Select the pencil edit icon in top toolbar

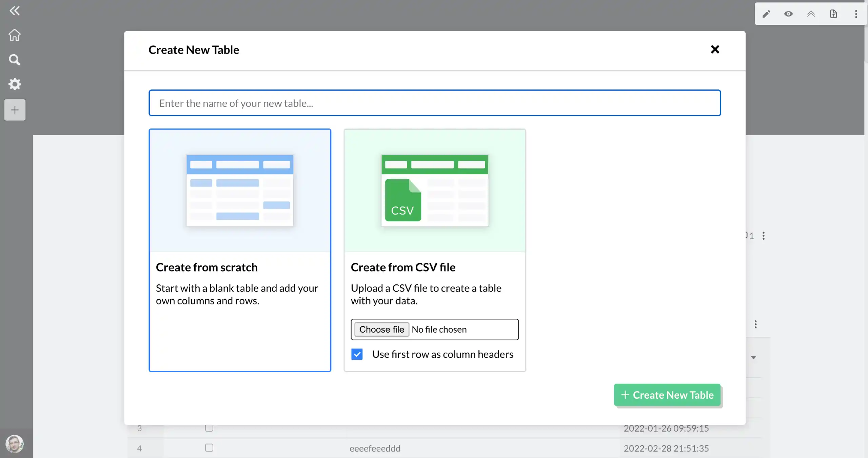766,14
